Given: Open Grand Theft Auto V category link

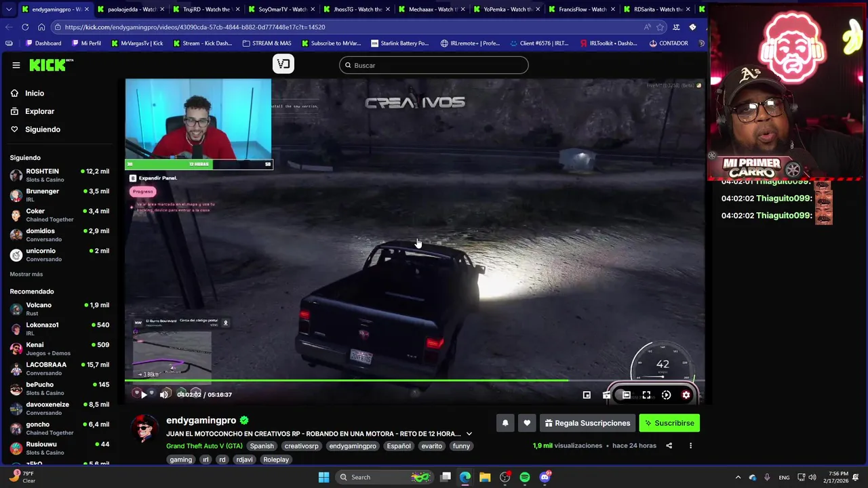Looking at the screenshot, I should point(204,446).
